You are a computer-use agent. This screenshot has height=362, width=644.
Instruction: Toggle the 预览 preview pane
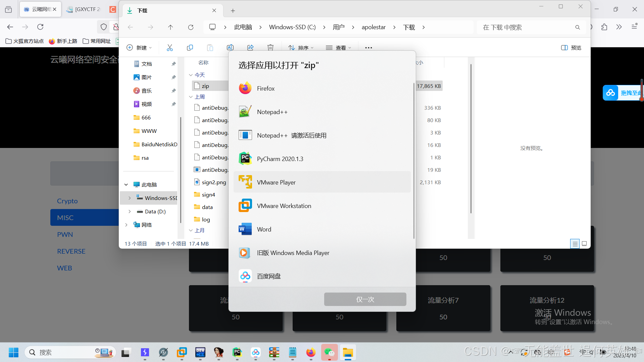pyautogui.click(x=571, y=48)
